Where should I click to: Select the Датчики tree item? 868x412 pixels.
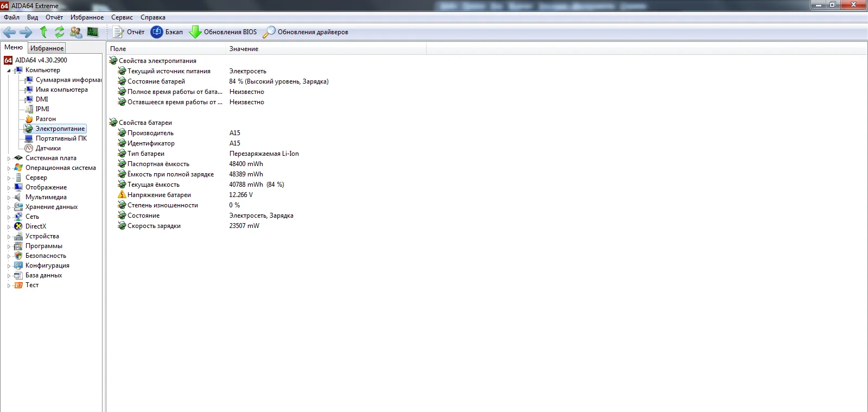(x=48, y=148)
